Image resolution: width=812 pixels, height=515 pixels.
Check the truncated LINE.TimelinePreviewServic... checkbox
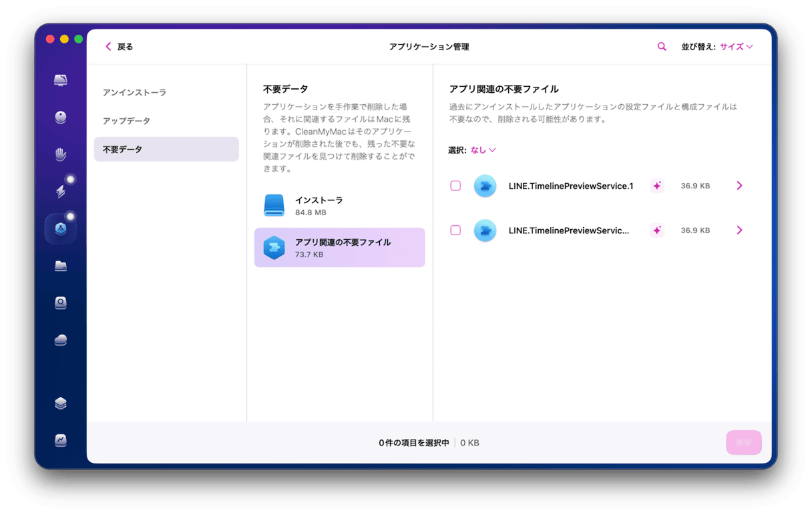[x=455, y=230]
